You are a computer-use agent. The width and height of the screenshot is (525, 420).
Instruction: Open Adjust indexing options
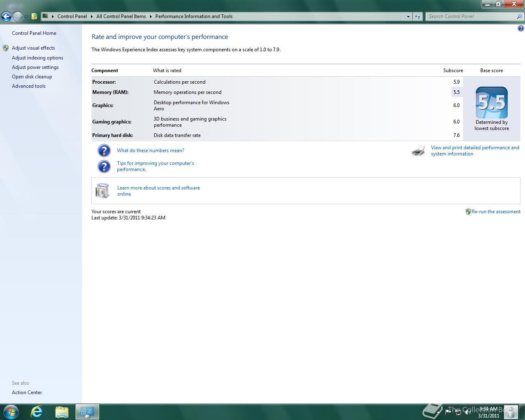[37, 58]
